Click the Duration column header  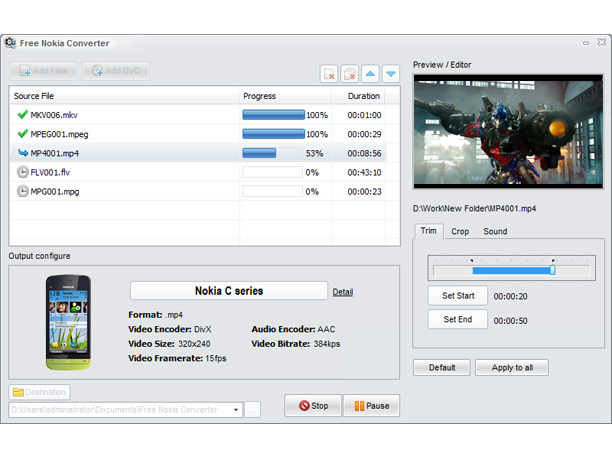pos(358,96)
